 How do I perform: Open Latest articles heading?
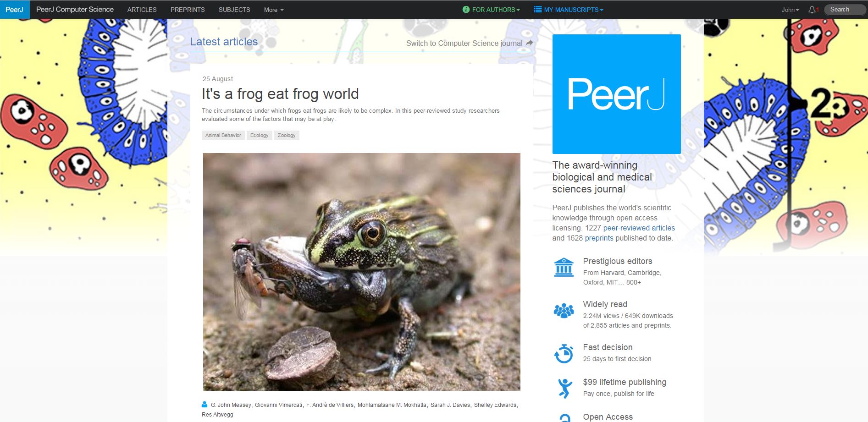point(224,42)
